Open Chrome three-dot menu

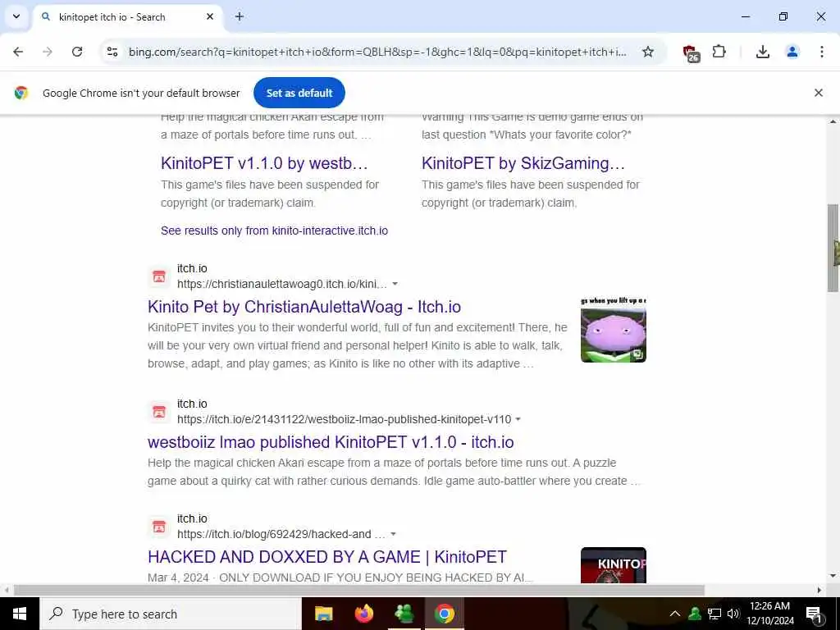[x=821, y=52]
